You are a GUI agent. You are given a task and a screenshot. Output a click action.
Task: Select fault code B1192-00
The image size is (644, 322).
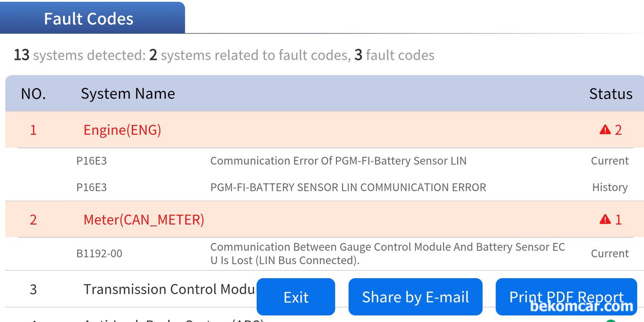tap(99, 253)
